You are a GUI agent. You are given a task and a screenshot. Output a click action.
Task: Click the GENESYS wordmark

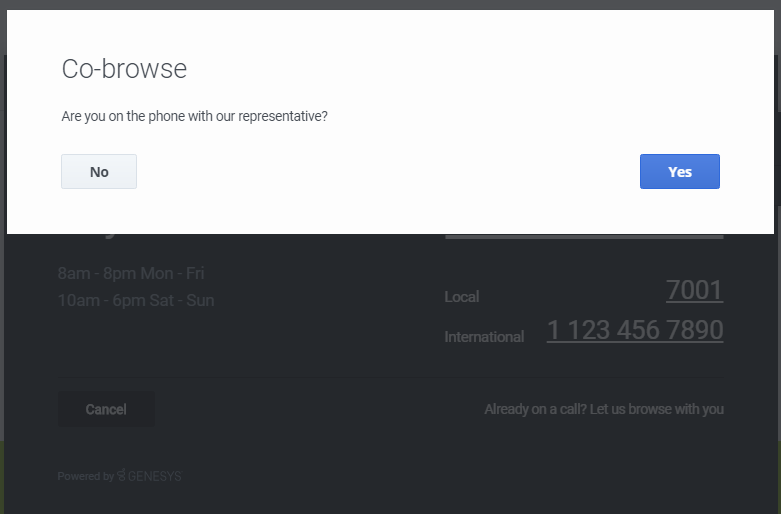point(154,477)
